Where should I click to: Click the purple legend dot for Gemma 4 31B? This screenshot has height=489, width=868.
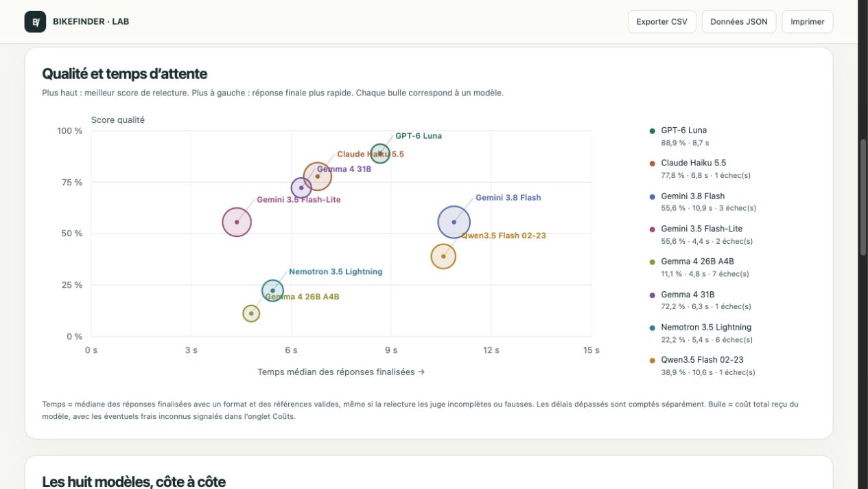pyautogui.click(x=652, y=295)
